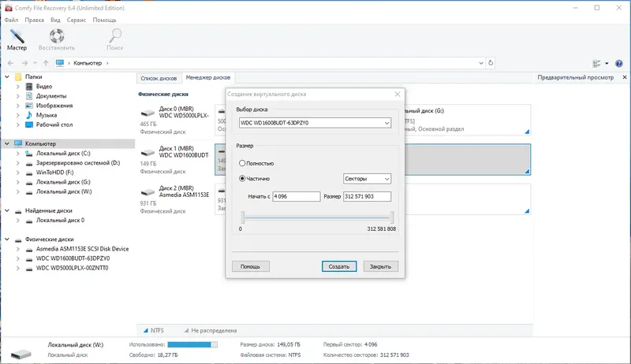Open the help question mark icon
631x364 pixels.
click(619, 64)
